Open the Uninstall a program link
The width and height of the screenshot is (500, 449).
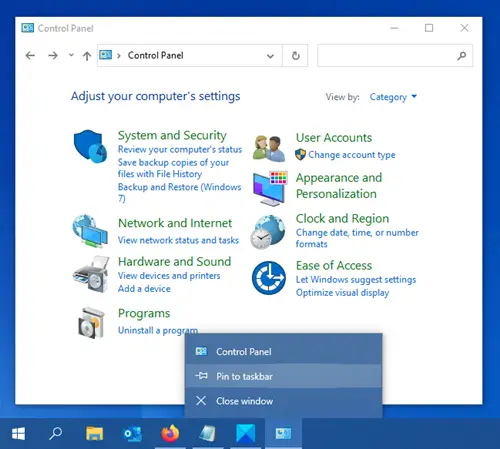pos(158,330)
